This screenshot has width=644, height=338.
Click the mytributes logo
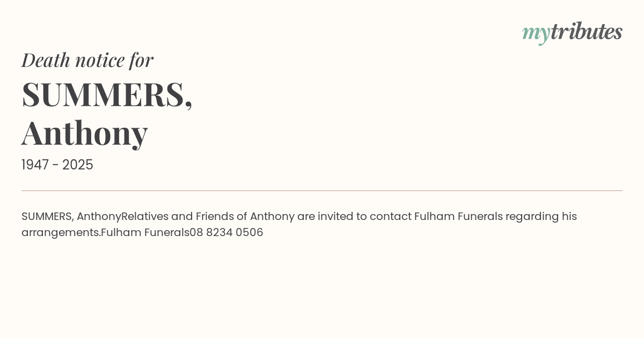coord(572,32)
